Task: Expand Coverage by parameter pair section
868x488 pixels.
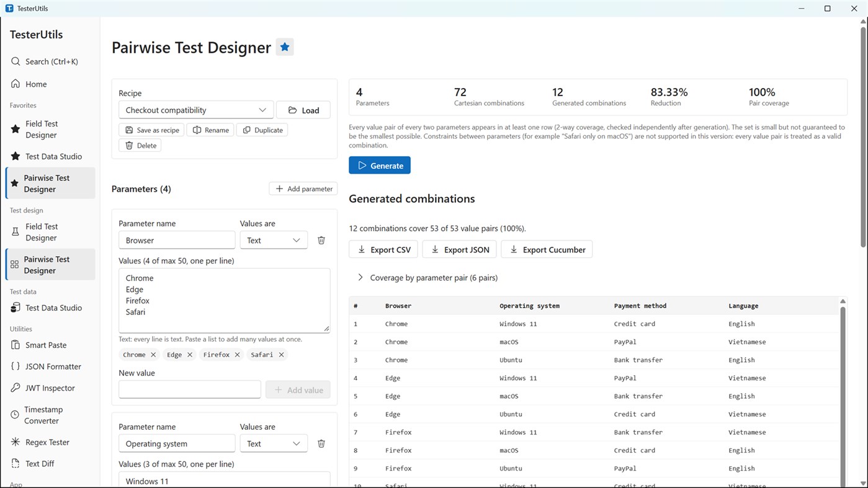Action: click(427, 277)
